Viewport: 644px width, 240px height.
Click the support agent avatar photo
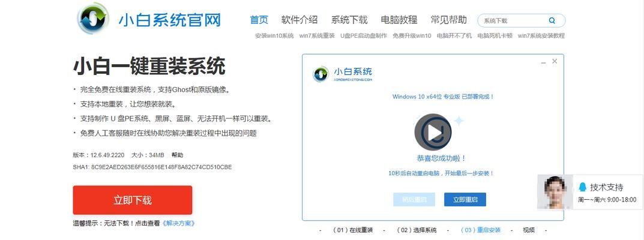[555, 192]
